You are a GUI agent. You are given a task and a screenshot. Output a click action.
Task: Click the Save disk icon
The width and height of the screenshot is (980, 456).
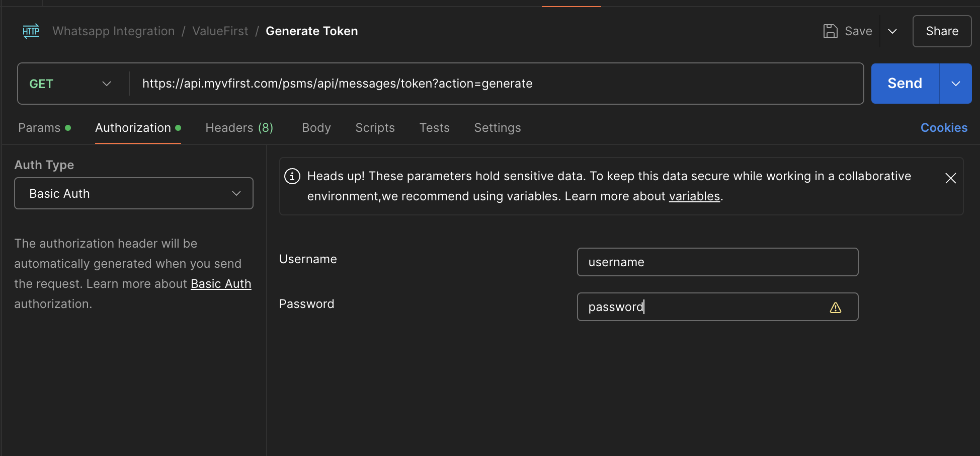(830, 31)
